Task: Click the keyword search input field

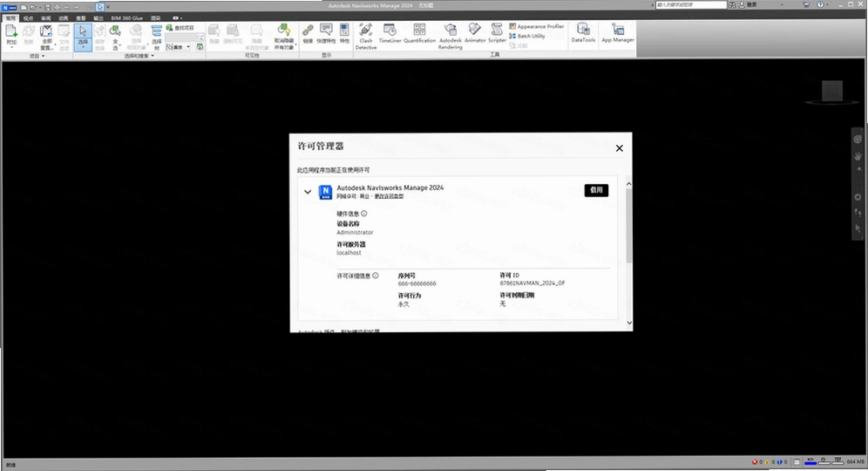Action: pyautogui.click(x=691, y=4)
